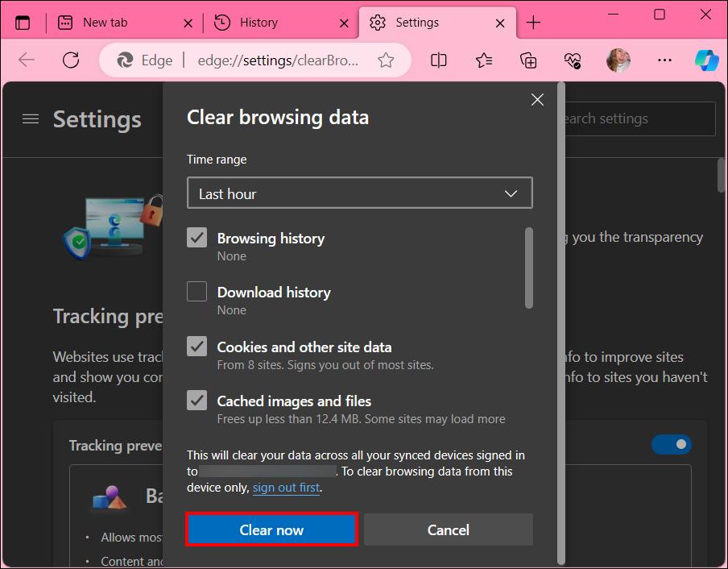Click the data types list scrollbar
Screen dimensions: 728x569
click(x=529, y=268)
